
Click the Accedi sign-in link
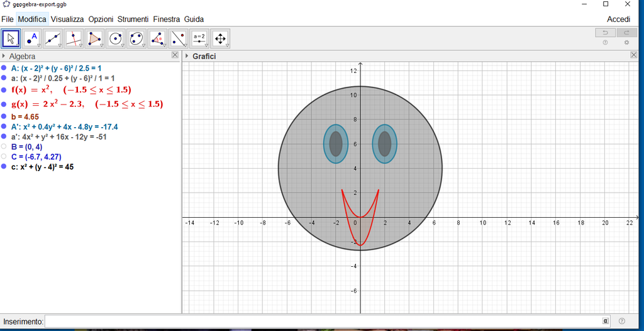[618, 20]
